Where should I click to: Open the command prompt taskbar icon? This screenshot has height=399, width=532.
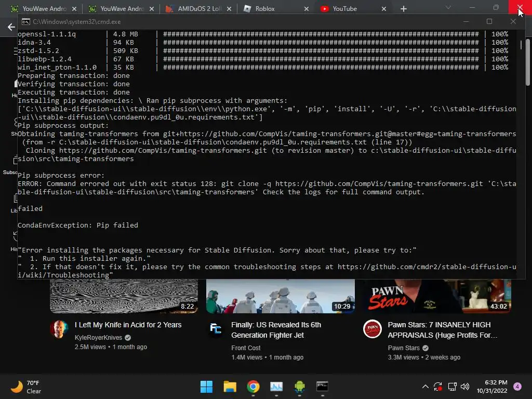(x=322, y=387)
